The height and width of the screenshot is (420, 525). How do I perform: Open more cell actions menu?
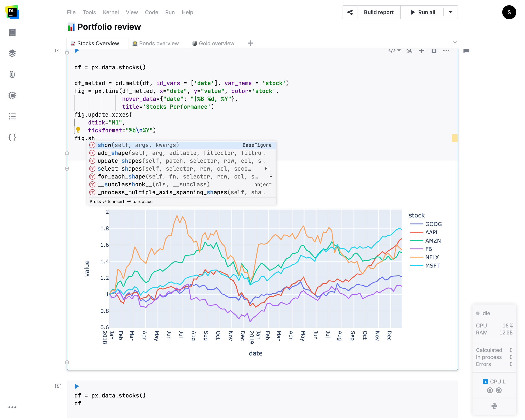click(446, 51)
